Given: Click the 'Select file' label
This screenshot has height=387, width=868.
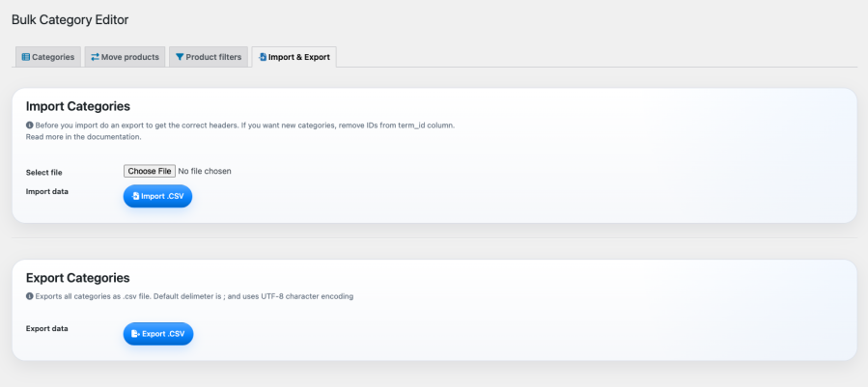Looking at the screenshot, I should [x=44, y=173].
